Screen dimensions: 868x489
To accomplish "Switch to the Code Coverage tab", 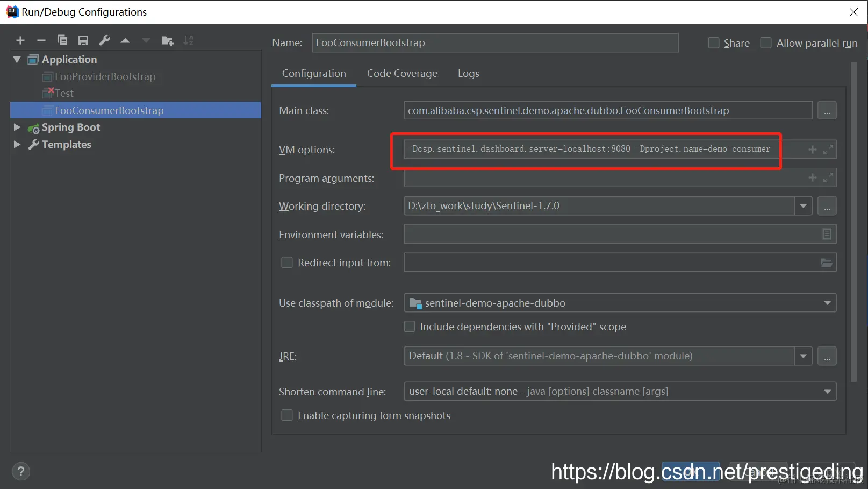I will (x=402, y=74).
